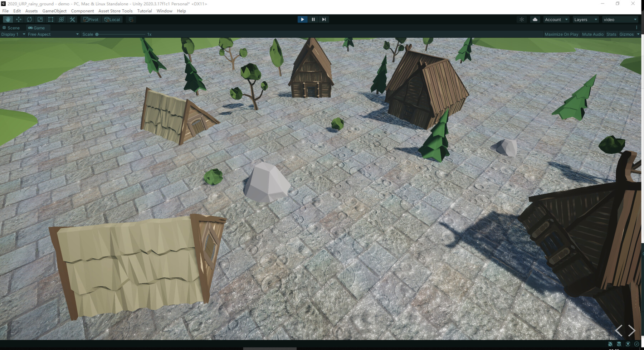The image size is (644, 350).
Task: Select the Hand tool in the toolbar
Action: (8, 19)
